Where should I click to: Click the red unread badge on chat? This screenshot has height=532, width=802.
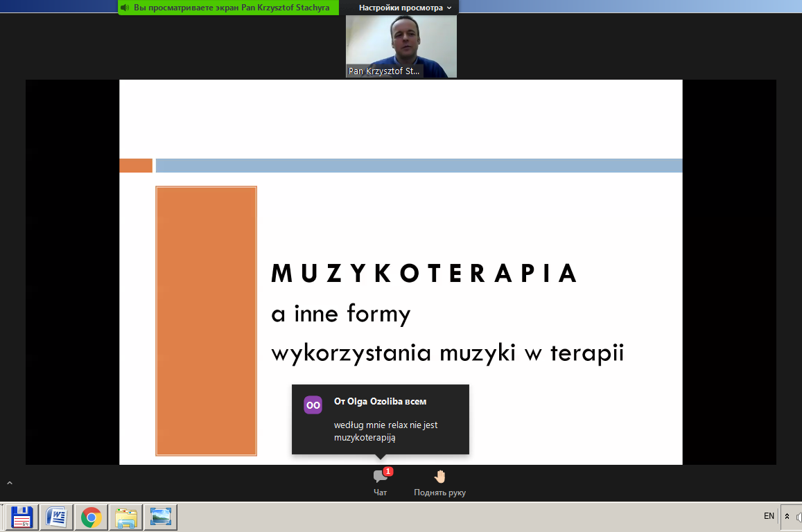click(x=388, y=472)
